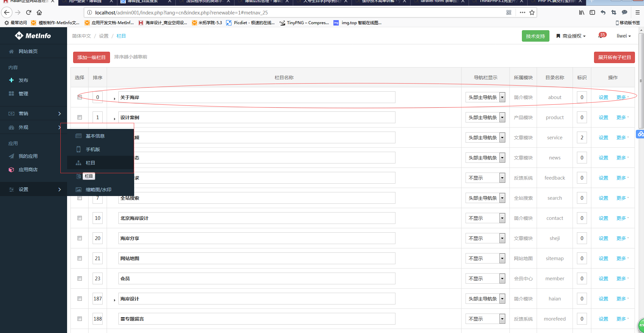The width and height of the screenshot is (644, 333).
Task: Open navigation display dropdown for 网站地图
Action: coord(485,258)
